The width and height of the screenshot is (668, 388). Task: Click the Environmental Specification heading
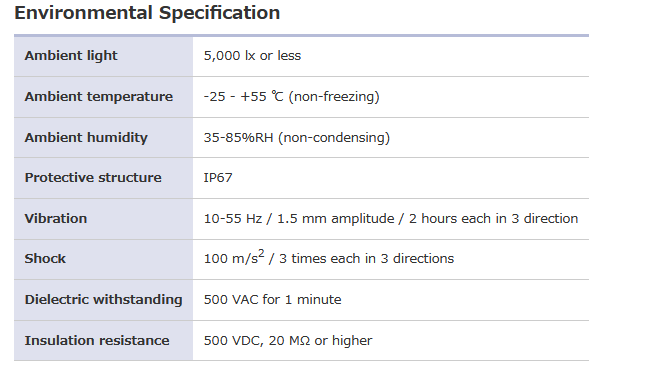coord(147,13)
